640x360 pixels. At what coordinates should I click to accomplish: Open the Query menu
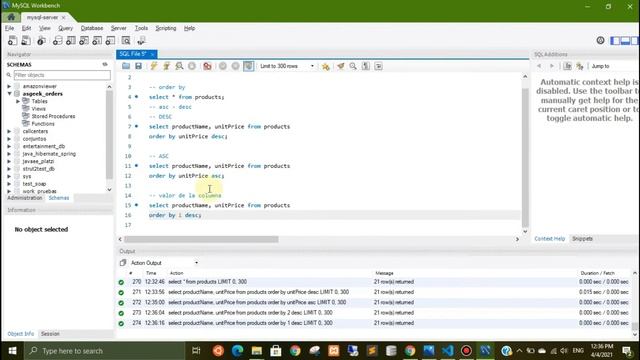[x=65, y=28]
